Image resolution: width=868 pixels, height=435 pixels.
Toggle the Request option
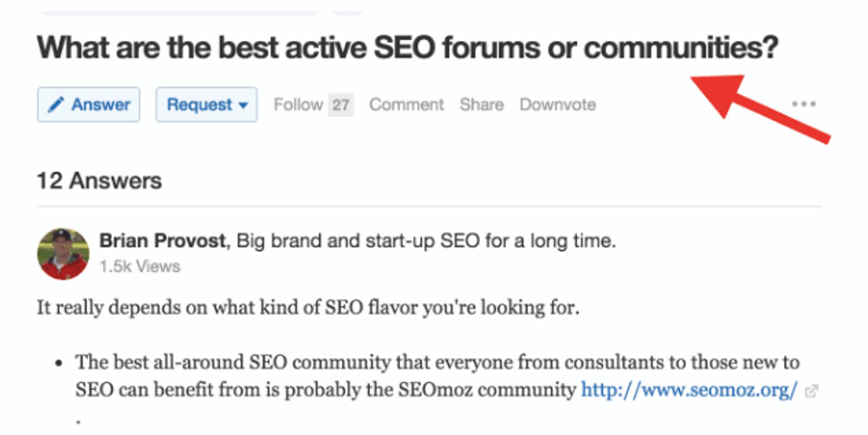[206, 104]
